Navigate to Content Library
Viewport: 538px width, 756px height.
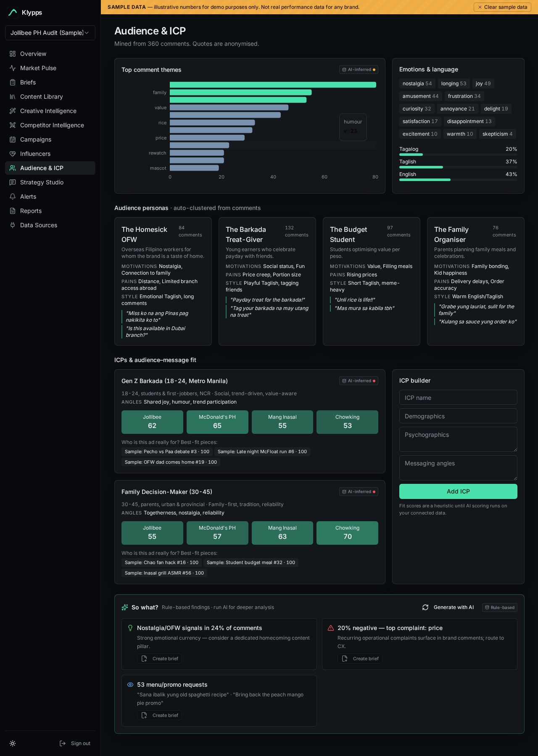(x=50, y=97)
